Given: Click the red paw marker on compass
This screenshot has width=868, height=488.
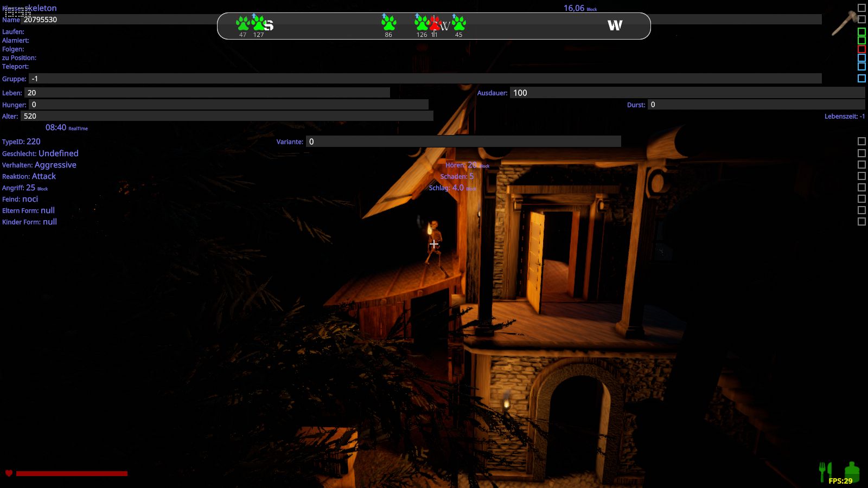Looking at the screenshot, I should (x=435, y=24).
